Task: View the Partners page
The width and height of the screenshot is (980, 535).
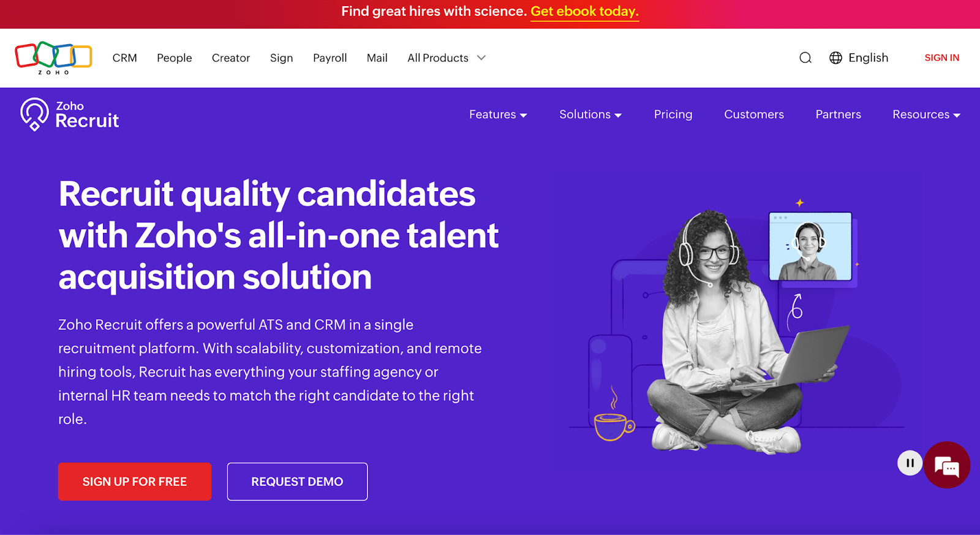Action: click(x=837, y=115)
